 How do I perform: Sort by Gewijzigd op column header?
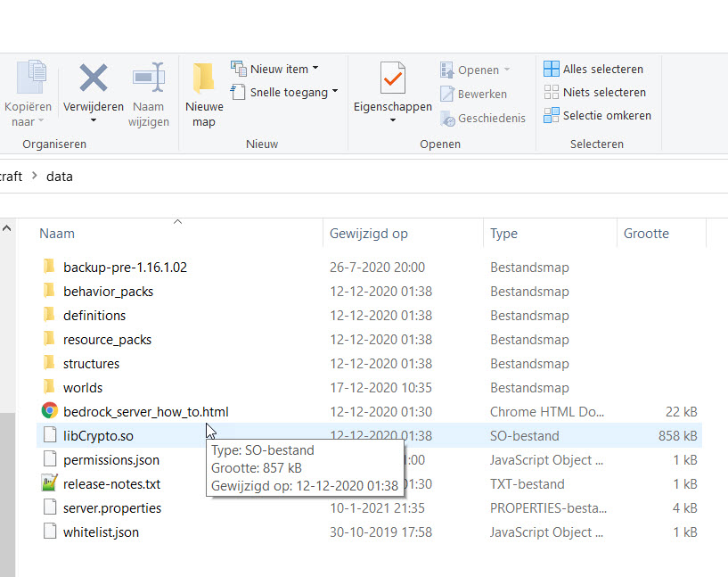(x=369, y=234)
